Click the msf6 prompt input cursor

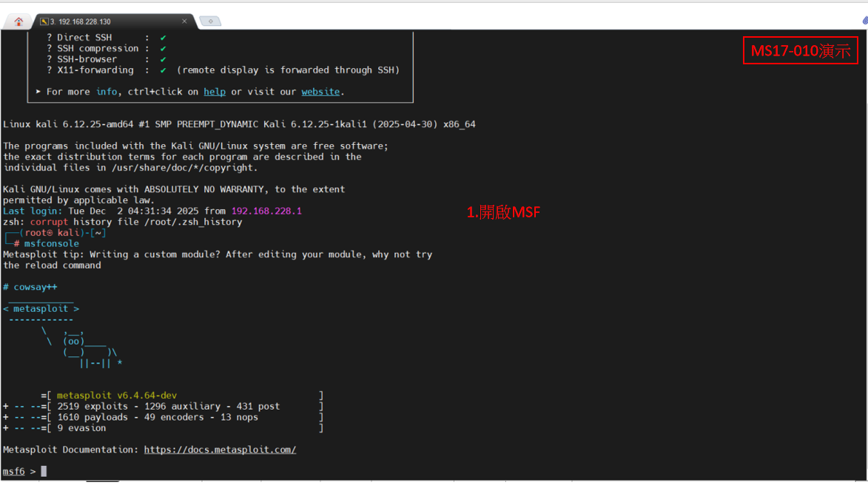click(44, 471)
